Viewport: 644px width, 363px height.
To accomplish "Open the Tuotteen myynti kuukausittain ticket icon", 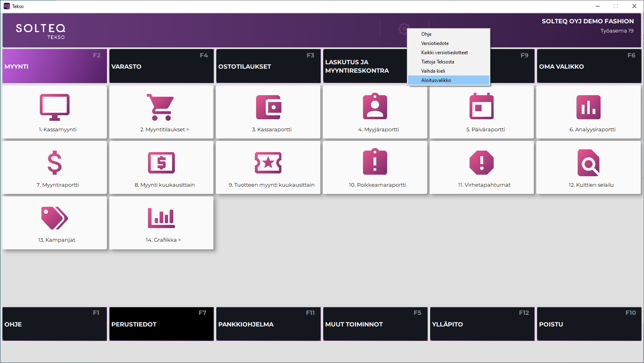I will tap(268, 163).
